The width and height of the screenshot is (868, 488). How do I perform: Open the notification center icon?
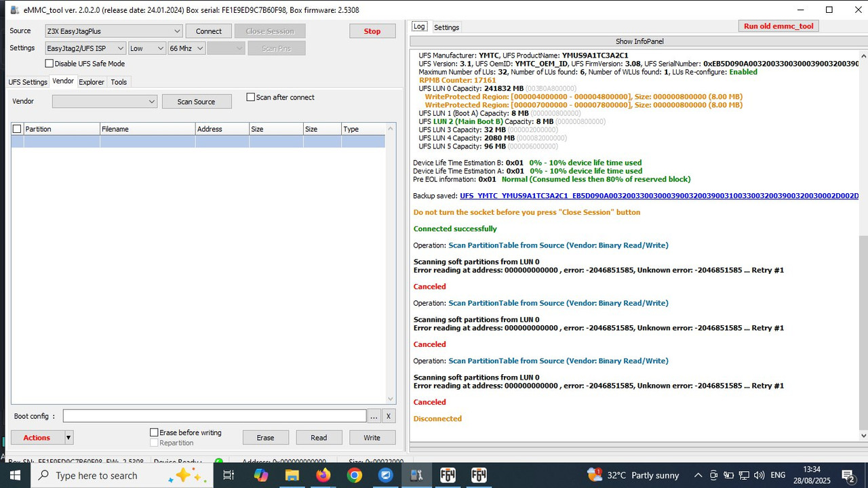point(848,475)
